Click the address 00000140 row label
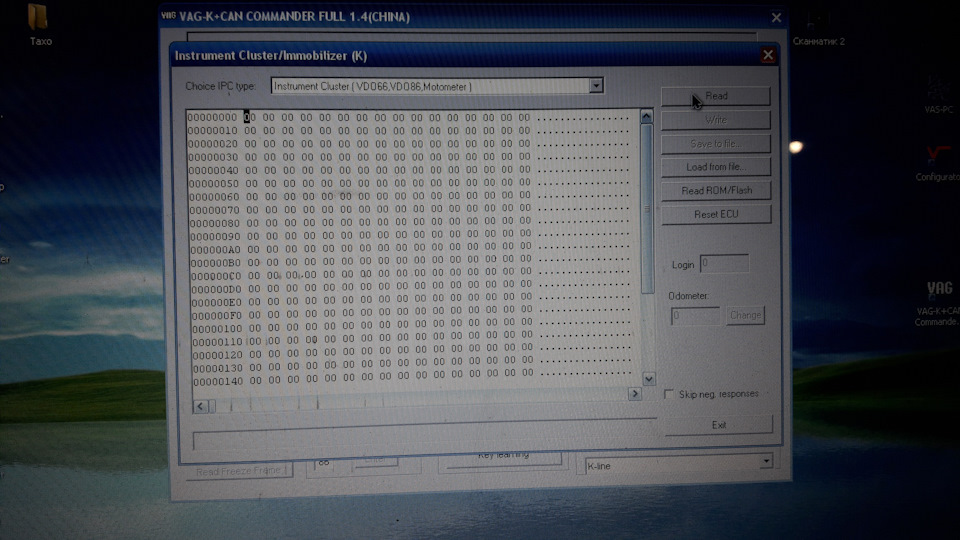960x540 pixels. tap(219, 381)
